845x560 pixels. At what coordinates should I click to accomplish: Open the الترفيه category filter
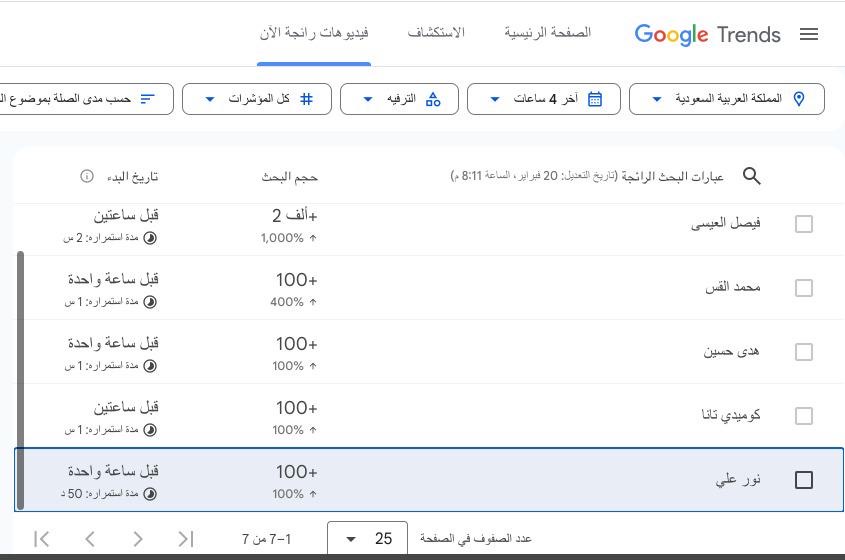[x=399, y=99]
